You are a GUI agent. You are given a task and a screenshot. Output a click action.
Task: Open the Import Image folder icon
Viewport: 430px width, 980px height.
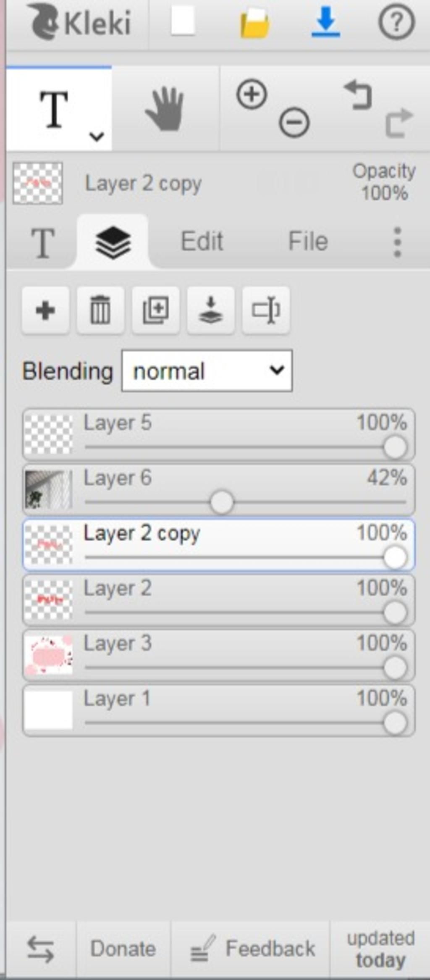(x=254, y=23)
